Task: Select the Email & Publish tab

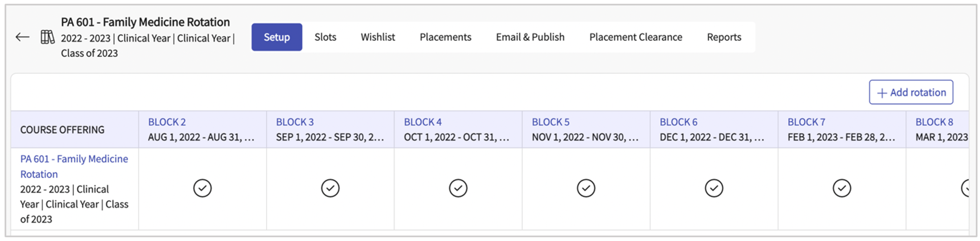Action: tap(530, 37)
